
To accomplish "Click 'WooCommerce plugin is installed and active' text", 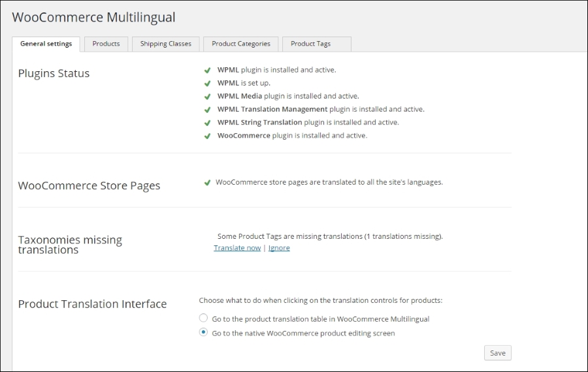I will (292, 135).
